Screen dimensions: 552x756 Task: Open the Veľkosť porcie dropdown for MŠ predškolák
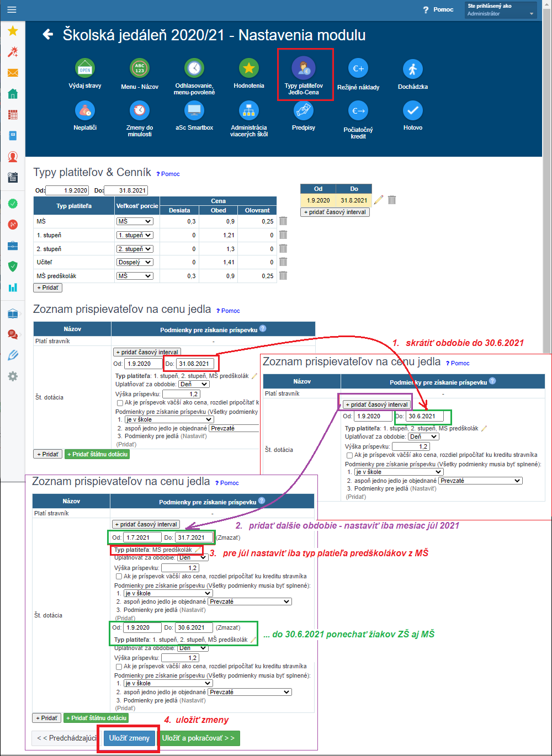[x=135, y=276]
